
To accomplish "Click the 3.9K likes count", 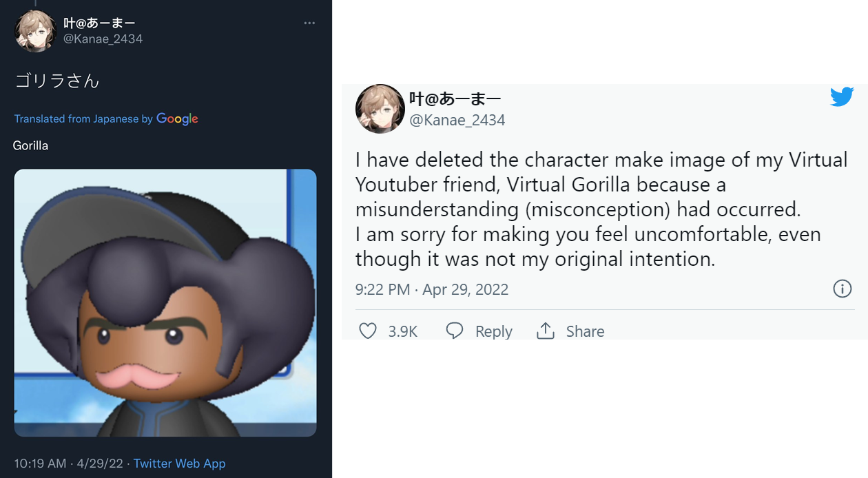I will [403, 331].
